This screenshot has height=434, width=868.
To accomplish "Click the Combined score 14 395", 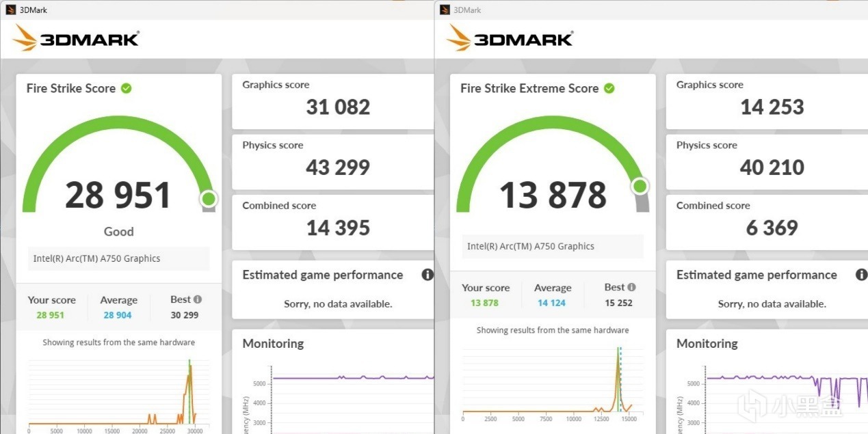I will click(338, 228).
